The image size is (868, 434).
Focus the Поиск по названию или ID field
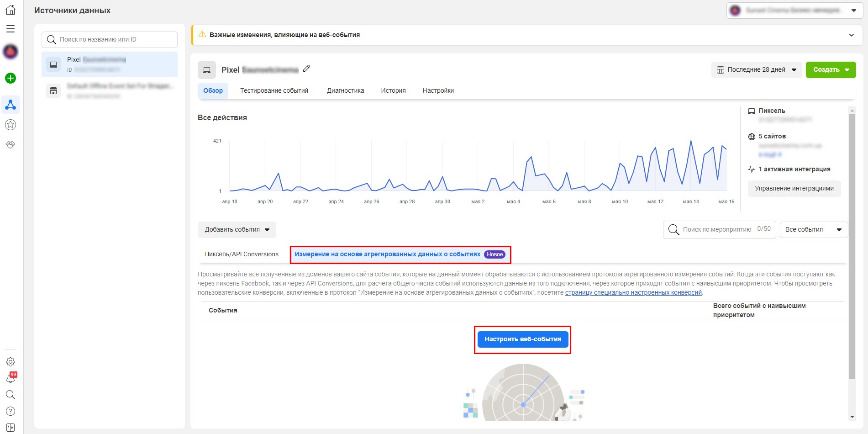tap(110, 40)
